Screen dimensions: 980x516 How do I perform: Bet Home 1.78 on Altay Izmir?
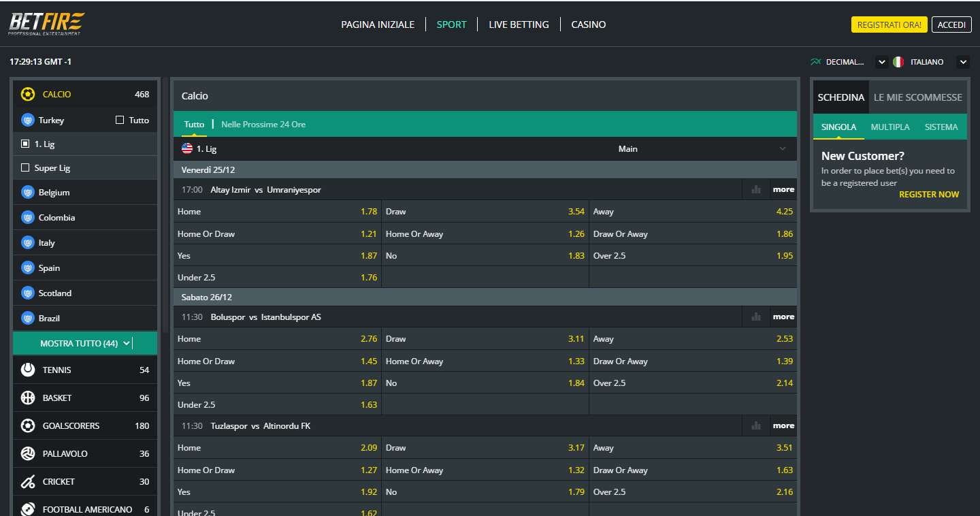277,212
